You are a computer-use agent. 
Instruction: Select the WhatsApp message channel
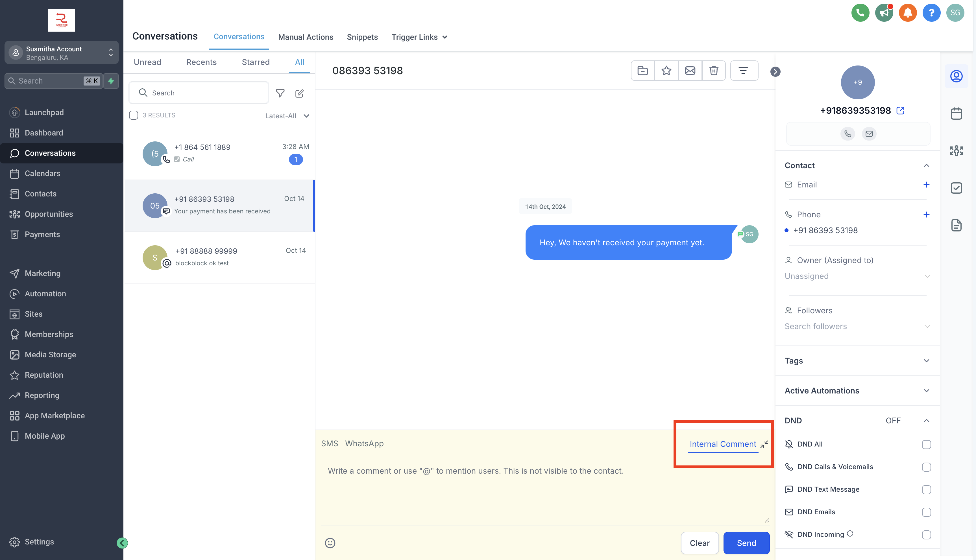(364, 443)
